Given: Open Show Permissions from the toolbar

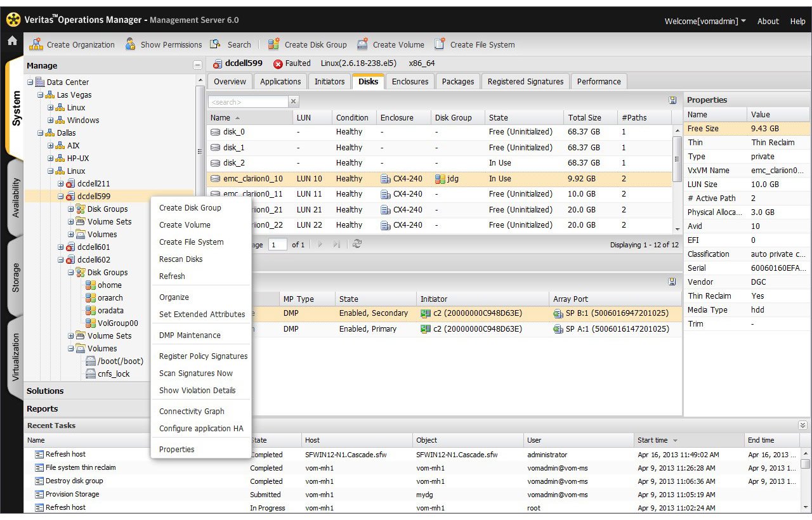Looking at the screenshot, I should click(x=164, y=44).
